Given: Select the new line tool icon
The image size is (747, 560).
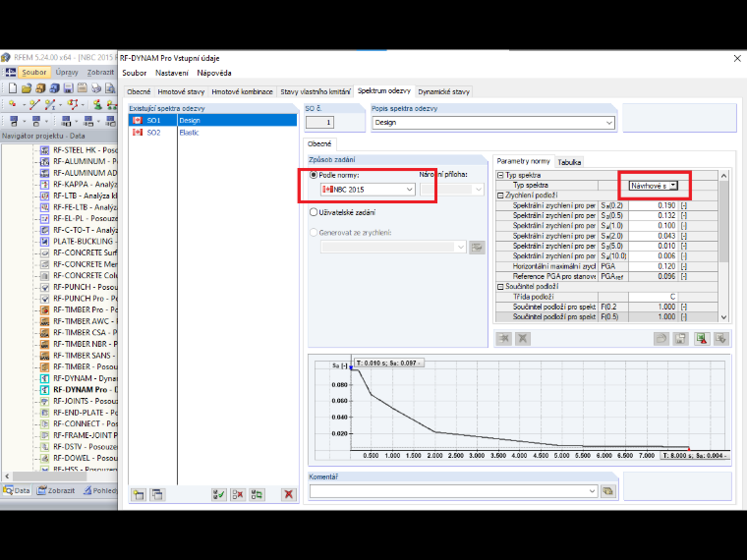Looking at the screenshot, I should pos(34,104).
